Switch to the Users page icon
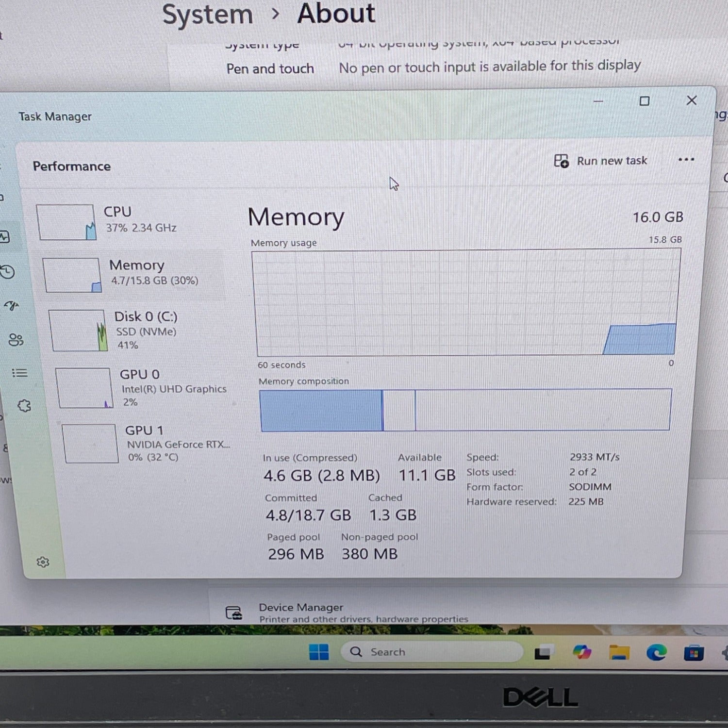This screenshot has width=728, height=728. 16,340
